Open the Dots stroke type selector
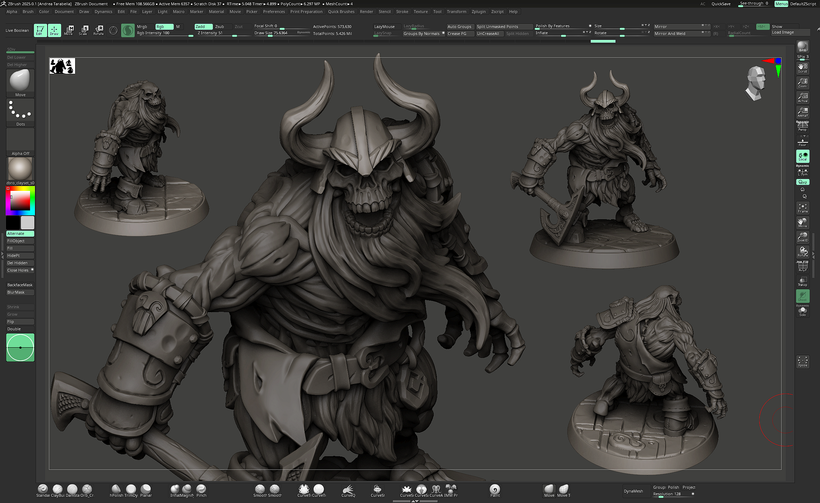 pyautogui.click(x=19, y=111)
